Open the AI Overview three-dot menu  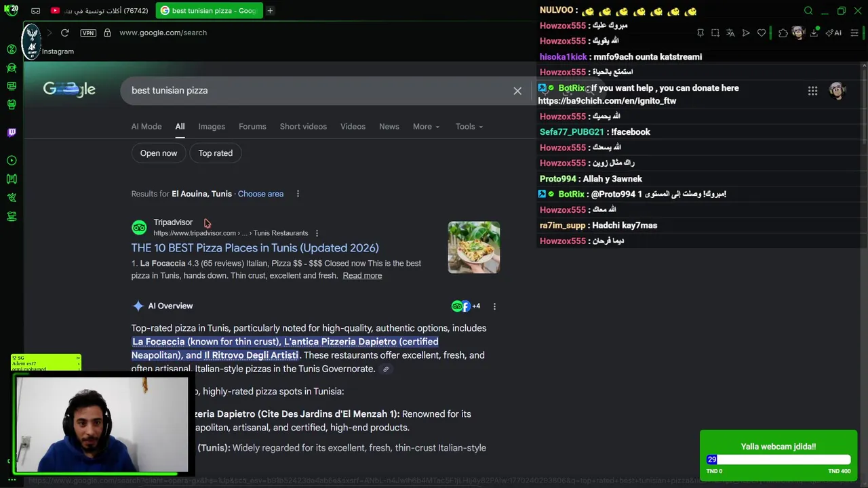pyautogui.click(x=494, y=306)
